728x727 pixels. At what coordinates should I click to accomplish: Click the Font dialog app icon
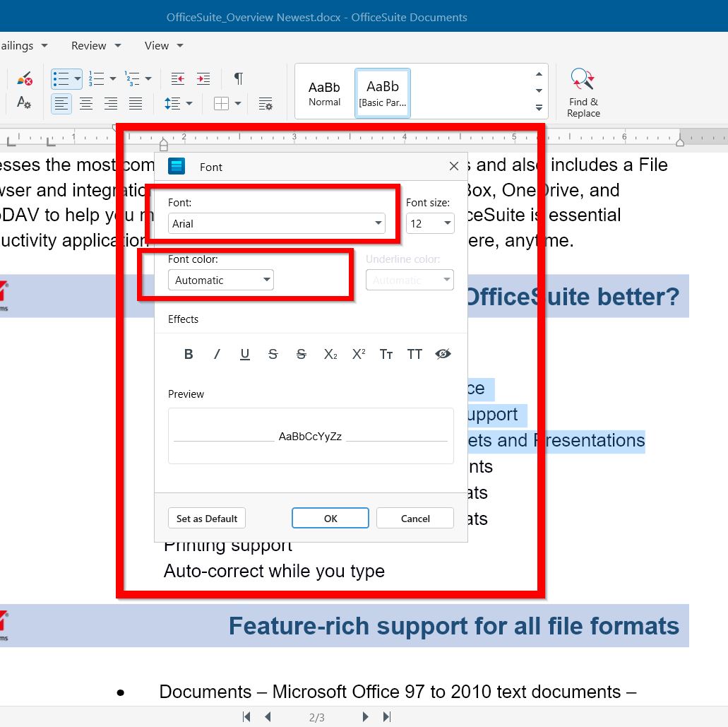pyautogui.click(x=177, y=166)
